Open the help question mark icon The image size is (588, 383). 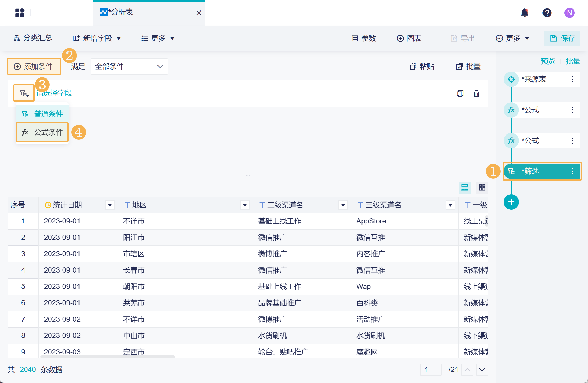pos(547,13)
